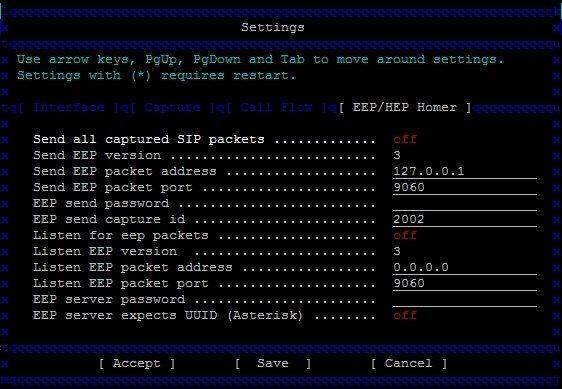
Task: Click the Accept button
Action: [x=137, y=363]
